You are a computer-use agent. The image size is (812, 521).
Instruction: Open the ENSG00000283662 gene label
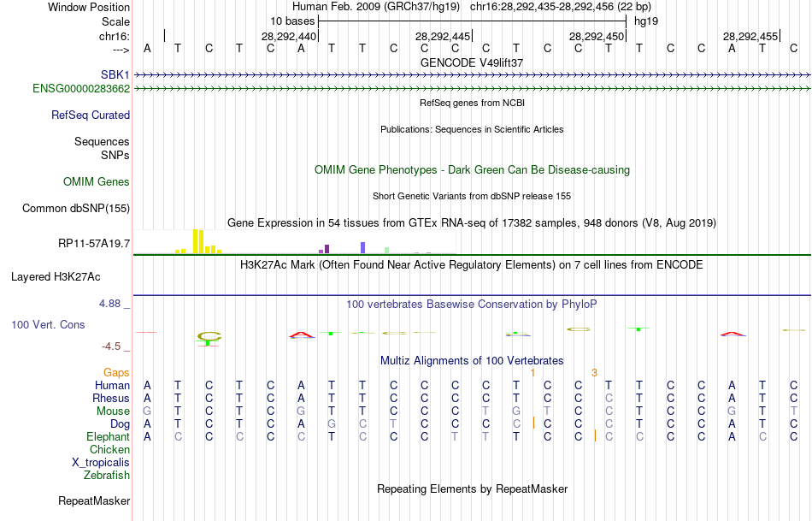(81, 89)
